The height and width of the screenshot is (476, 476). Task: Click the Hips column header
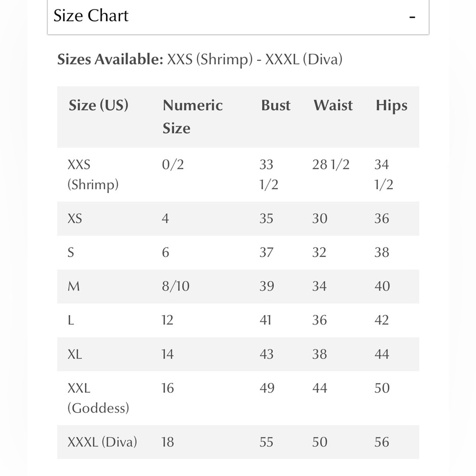pos(392,106)
